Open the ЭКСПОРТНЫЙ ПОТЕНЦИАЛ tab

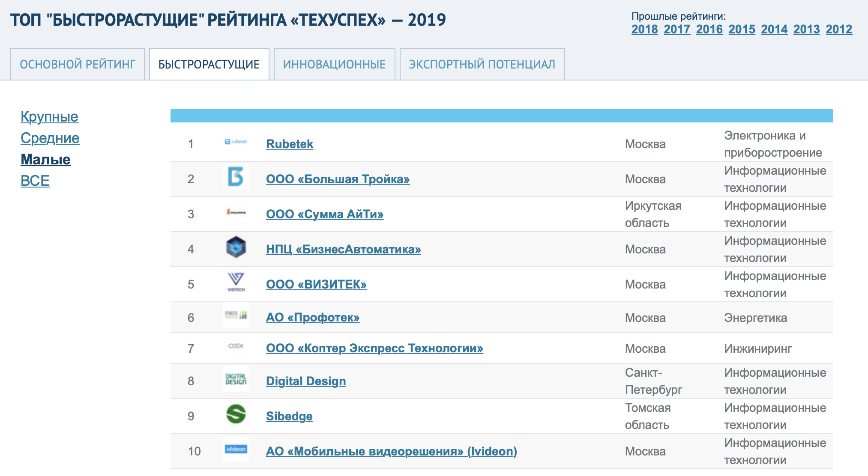click(x=482, y=64)
